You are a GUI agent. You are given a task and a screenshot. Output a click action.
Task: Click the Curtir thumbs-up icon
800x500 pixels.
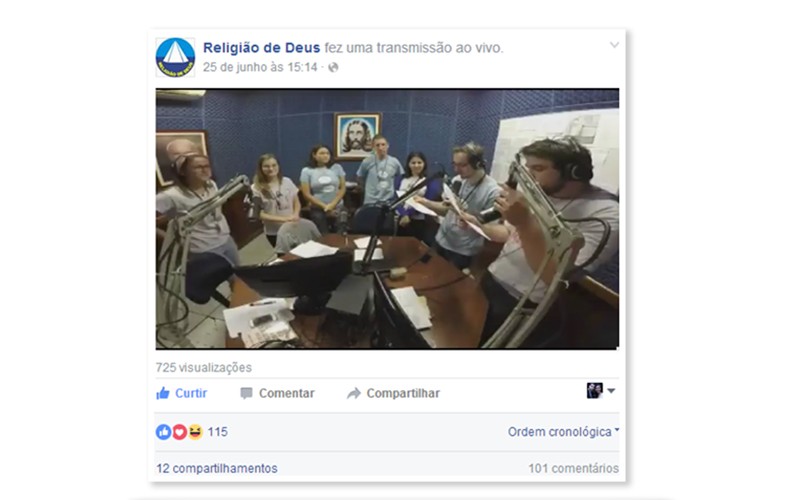[x=163, y=393]
